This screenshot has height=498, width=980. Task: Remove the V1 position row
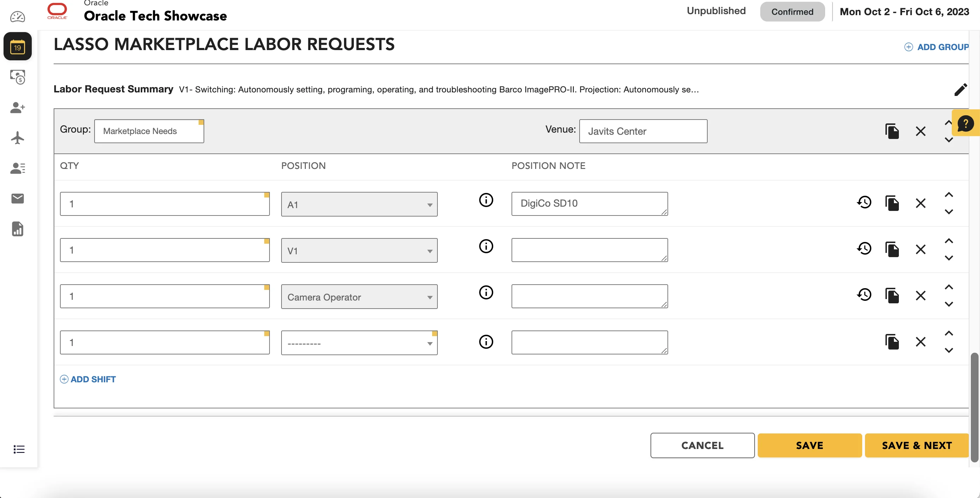pos(921,250)
